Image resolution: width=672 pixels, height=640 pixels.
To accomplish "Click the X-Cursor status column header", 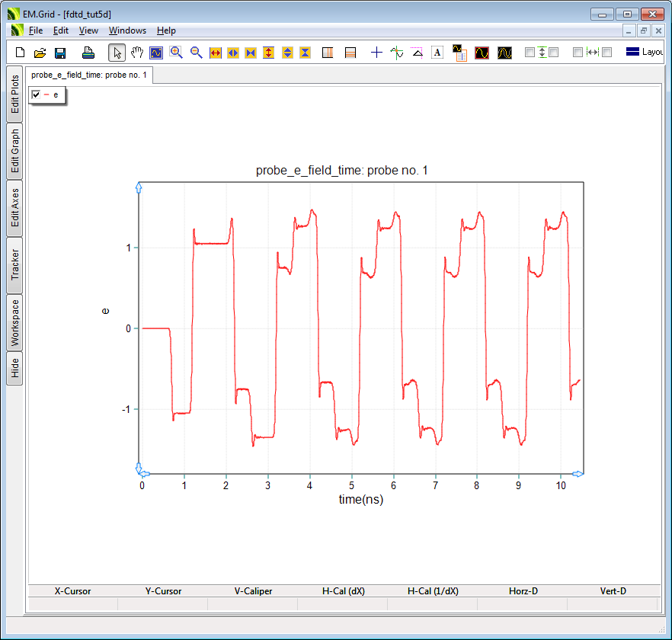I will pos(72,590).
